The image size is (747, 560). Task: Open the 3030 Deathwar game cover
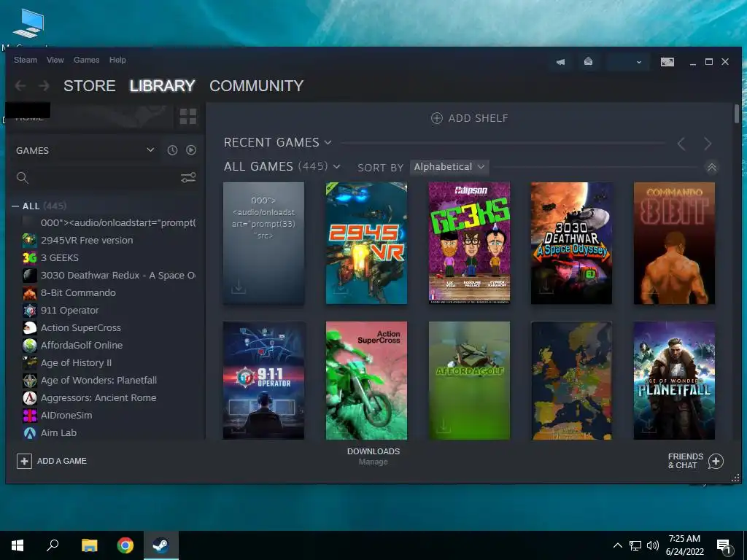point(572,243)
